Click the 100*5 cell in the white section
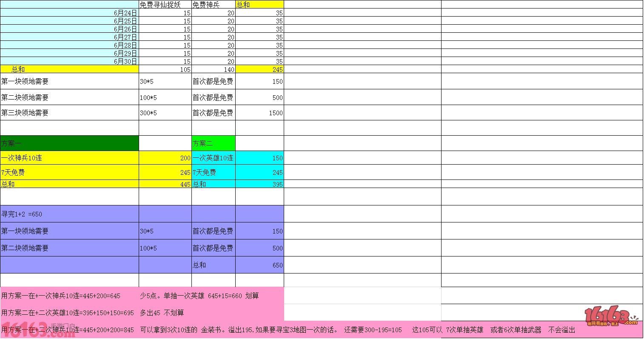 pyautogui.click(x=165, y=97)
